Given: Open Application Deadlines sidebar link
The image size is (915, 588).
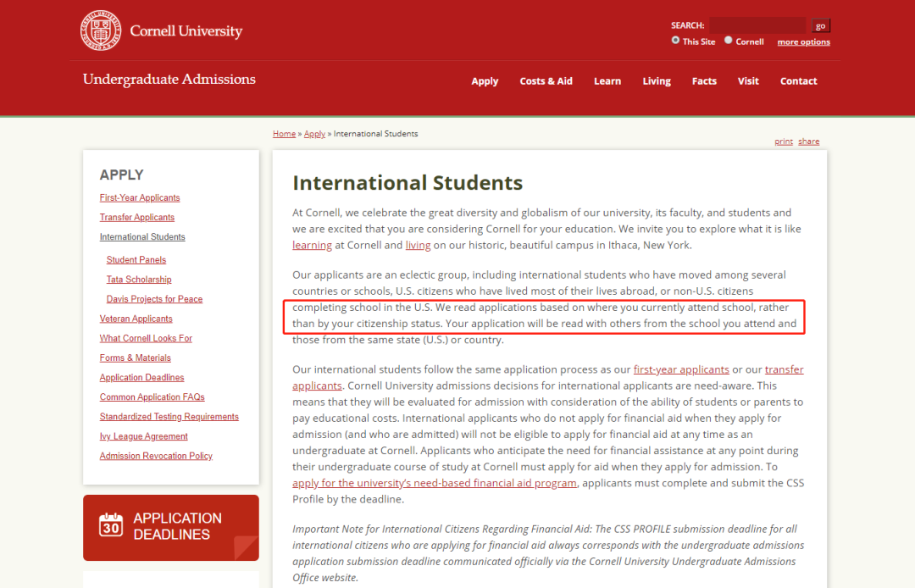Looking at the screenshot, I should click(141, 377).
